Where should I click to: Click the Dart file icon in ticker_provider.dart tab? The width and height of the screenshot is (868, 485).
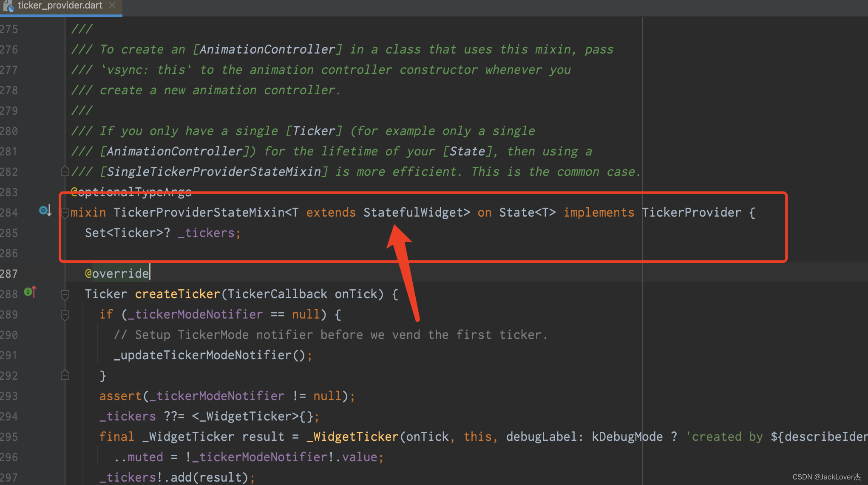pyautogui.click(x=9, y=6)
